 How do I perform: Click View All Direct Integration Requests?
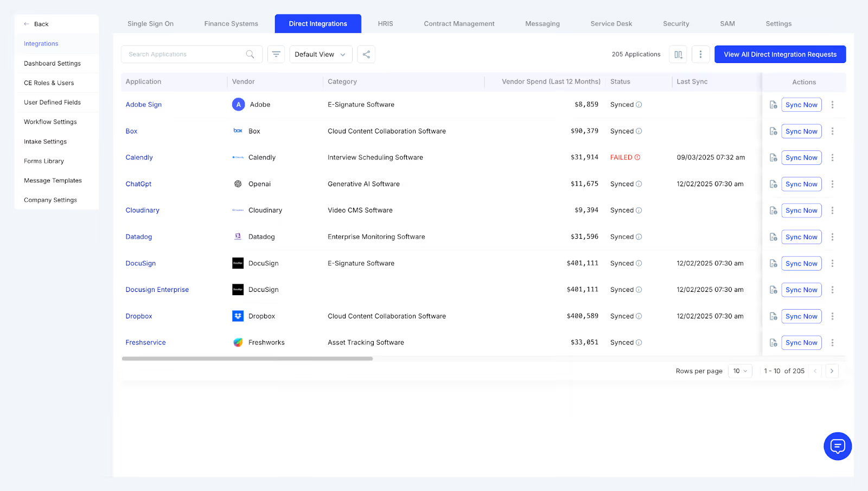[x=780, y=54]
